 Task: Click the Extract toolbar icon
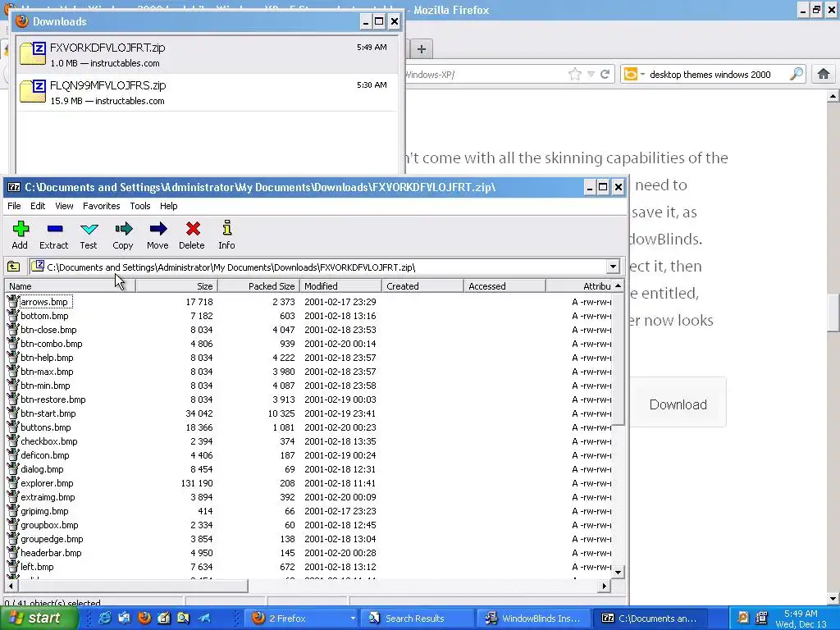[x=55, y=229]
